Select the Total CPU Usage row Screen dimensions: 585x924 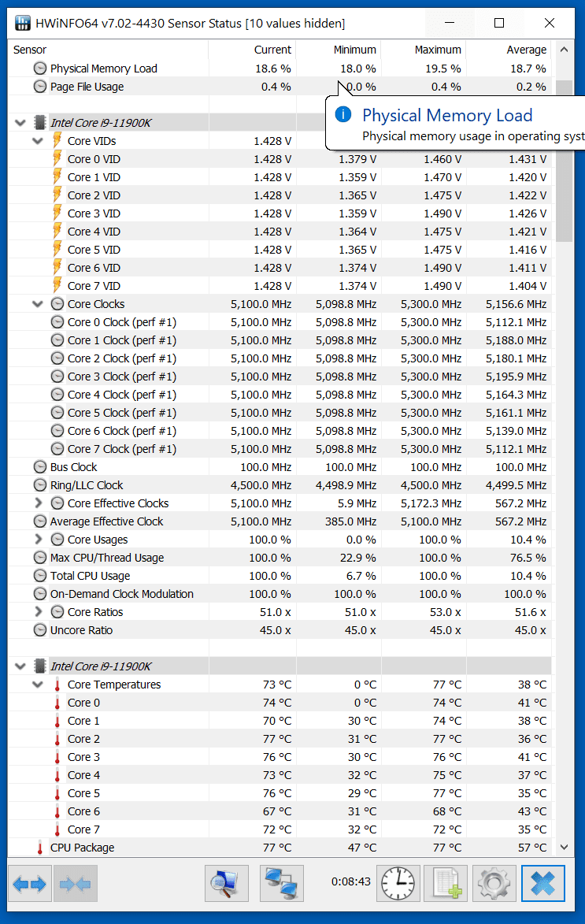coord(90,576)
